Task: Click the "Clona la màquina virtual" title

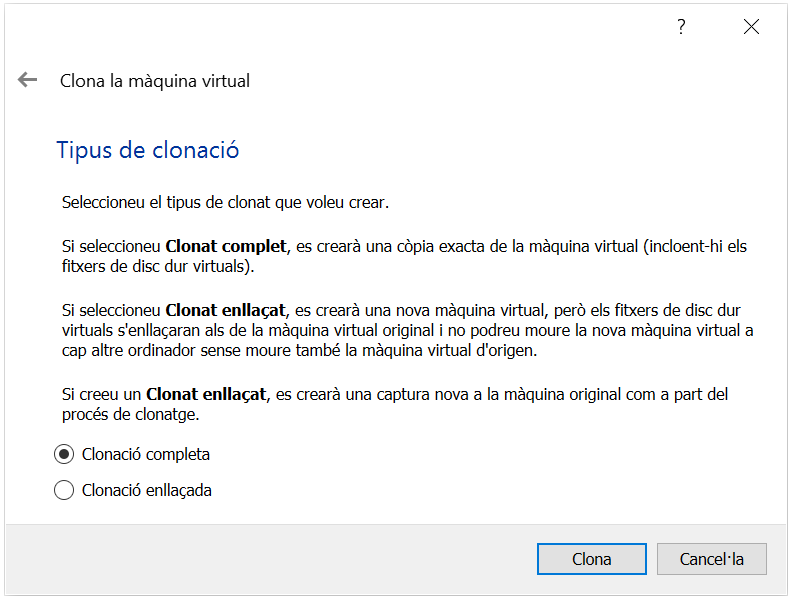Action: pyautogui.click(x=155, y=81)
